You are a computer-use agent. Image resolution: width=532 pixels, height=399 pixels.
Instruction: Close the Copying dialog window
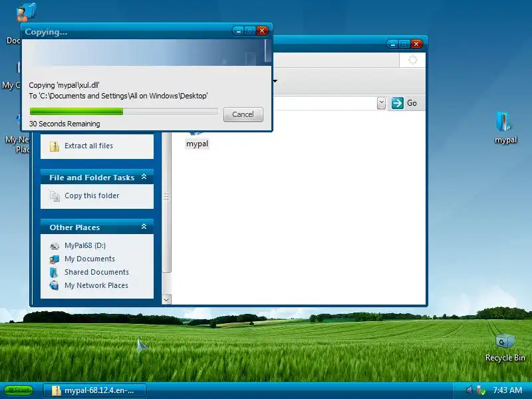pos(262,31)
